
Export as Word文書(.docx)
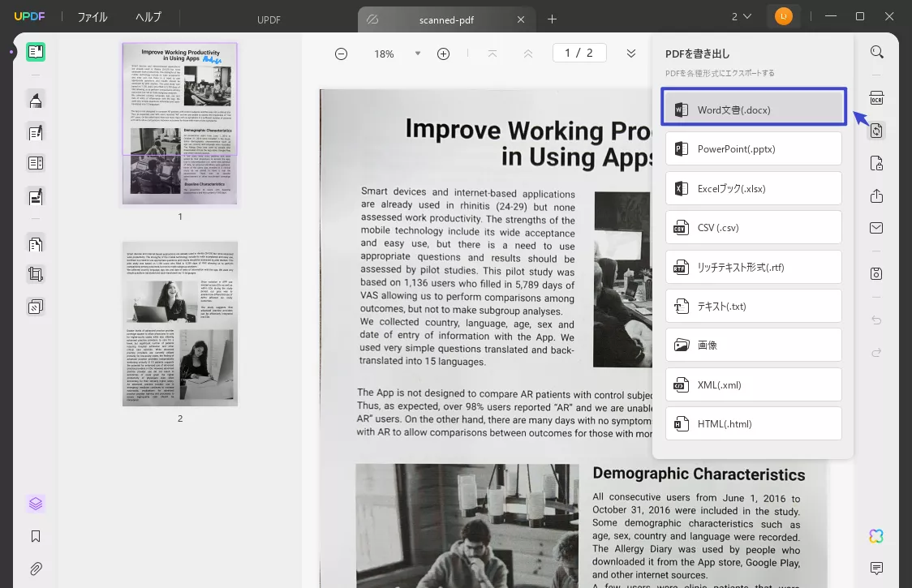754,110
